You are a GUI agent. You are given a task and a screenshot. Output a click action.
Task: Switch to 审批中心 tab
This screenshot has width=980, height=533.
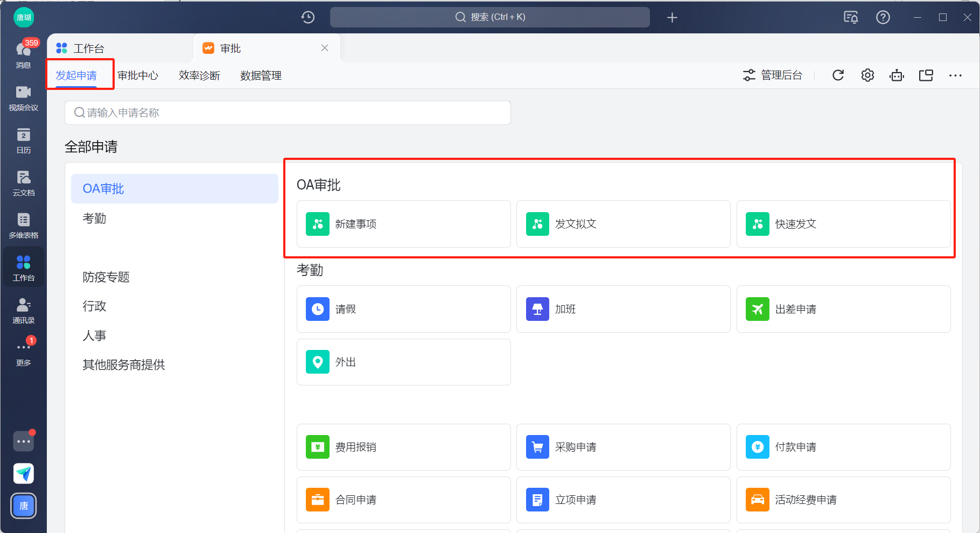(x=138, y=75)
